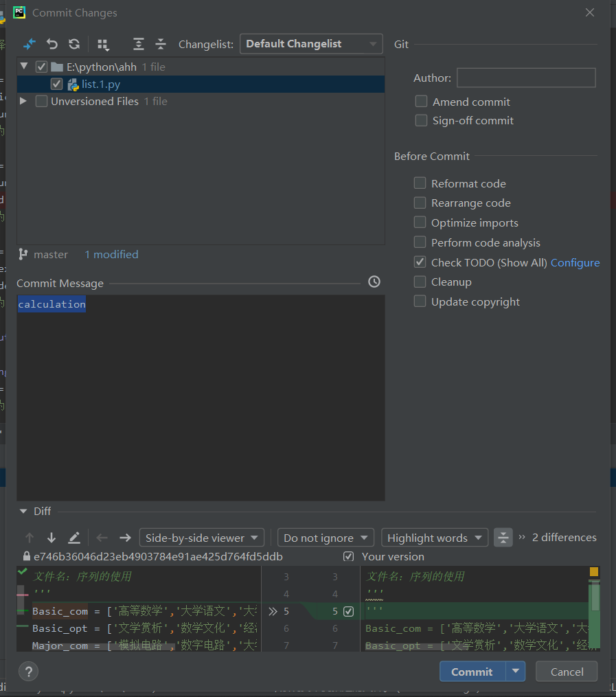The height and width of the screenshot is (697, 616).
Task: Enable Cleanup option
Action: tap(420, 282)
